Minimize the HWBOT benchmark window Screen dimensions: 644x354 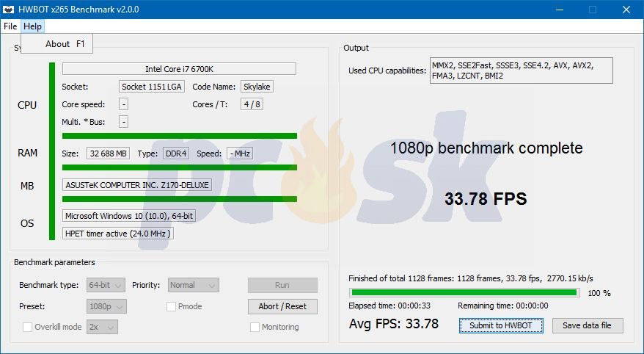point(559,9)
